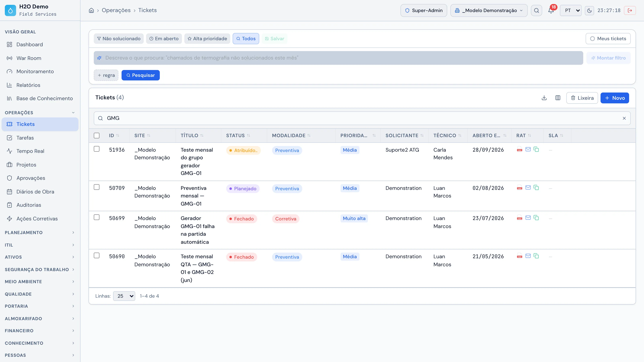The image size is (644, 362).
Task: Toggle dark mode moon icon
Action: point(589,10)
